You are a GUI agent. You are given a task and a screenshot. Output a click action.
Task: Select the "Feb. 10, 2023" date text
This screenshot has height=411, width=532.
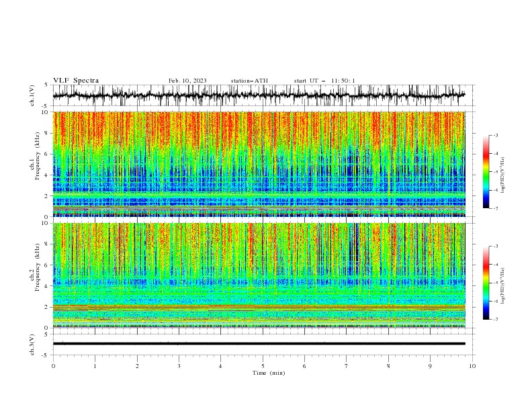pos(187,81)
